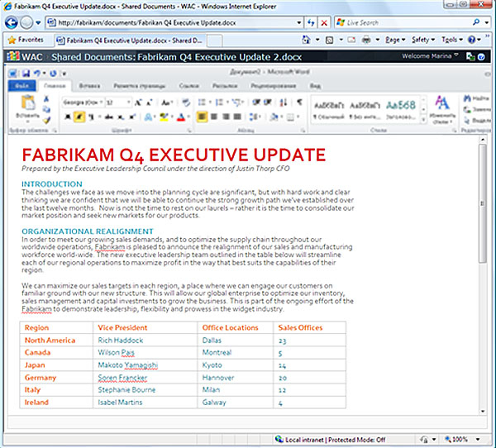Click the Word application icon in the Quick Access Toolbar
Viewport: 496px width, 448px height.
pos(13,74)
